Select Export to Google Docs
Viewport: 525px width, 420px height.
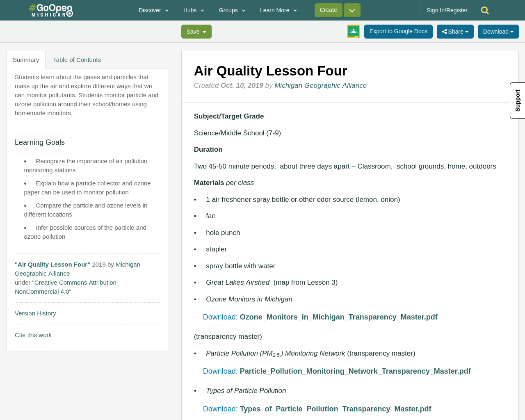pyautogui.click(x=398, y=30)
